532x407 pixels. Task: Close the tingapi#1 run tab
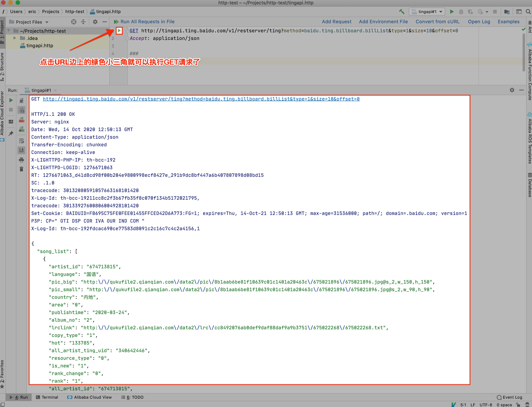click(x=55, y=90)
